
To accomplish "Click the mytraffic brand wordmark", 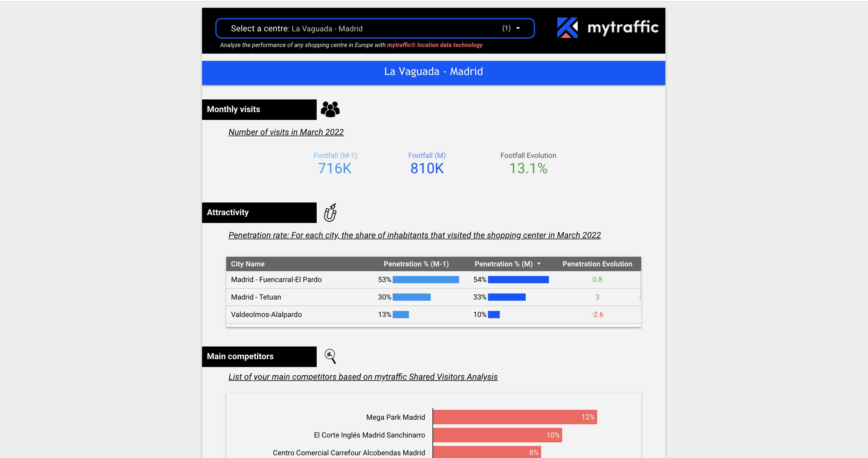I will point(623,27).
